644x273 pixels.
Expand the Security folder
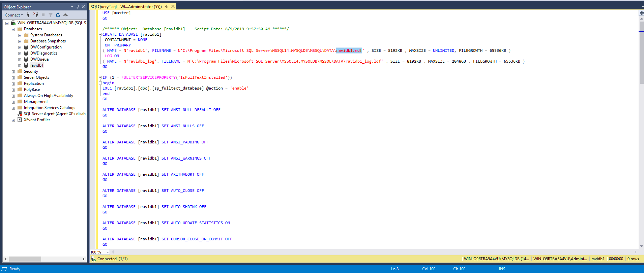click(x=13, y=72)
